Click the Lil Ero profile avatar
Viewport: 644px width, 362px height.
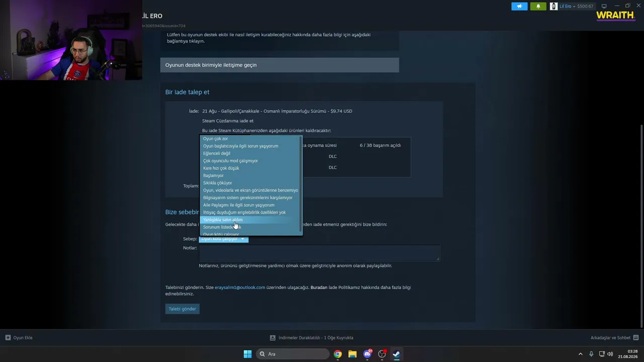553,6
